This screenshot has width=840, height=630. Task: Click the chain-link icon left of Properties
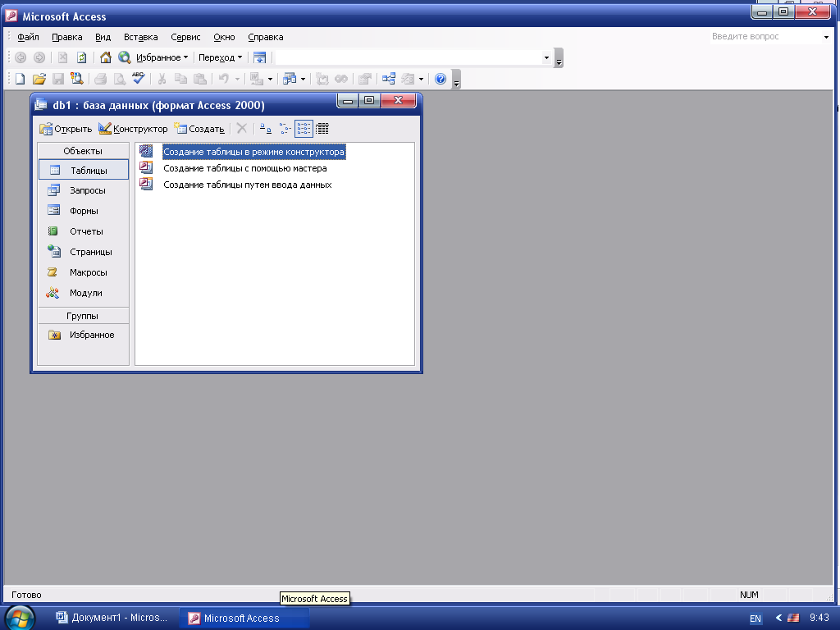[x=341, y=79]
